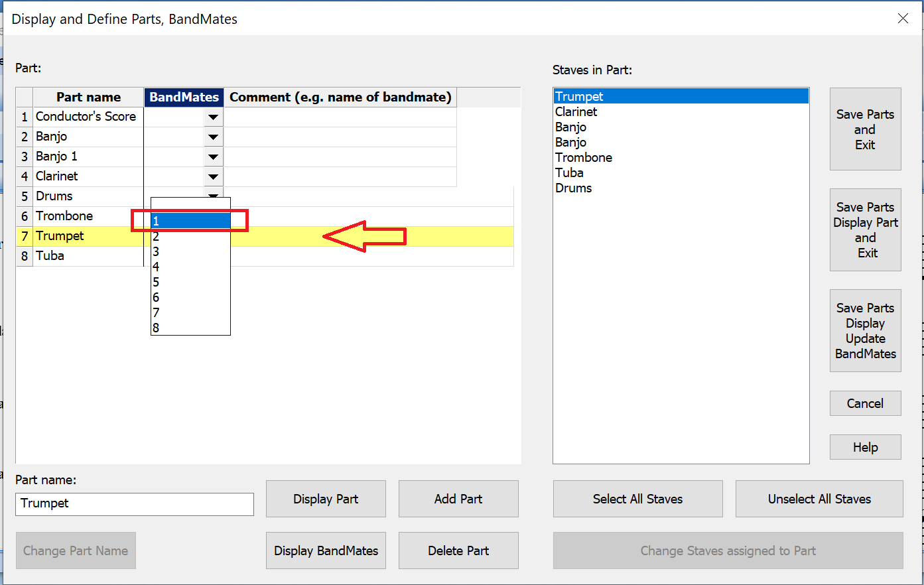Choose option 5 from the open dropdown list
Screen dimensions: 924x585
190,282
